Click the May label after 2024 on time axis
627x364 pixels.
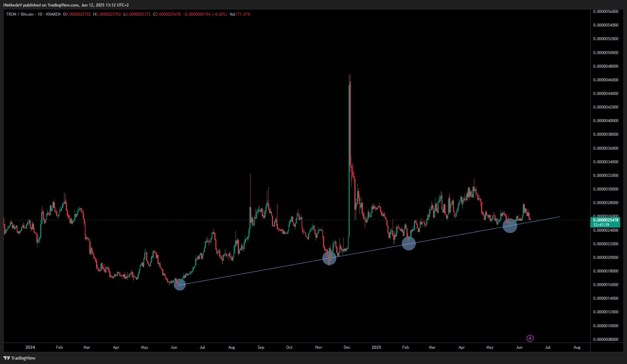(x=145, y=347)
